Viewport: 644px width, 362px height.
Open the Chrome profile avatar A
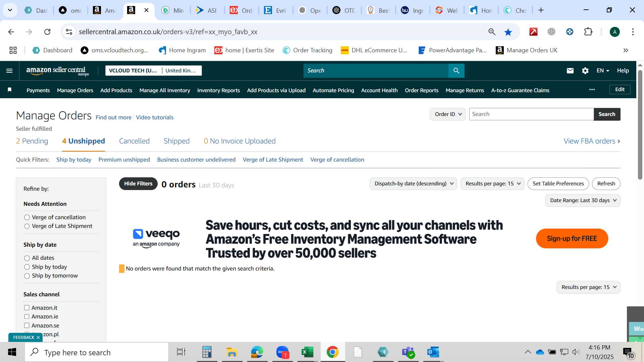pos(614,32)
